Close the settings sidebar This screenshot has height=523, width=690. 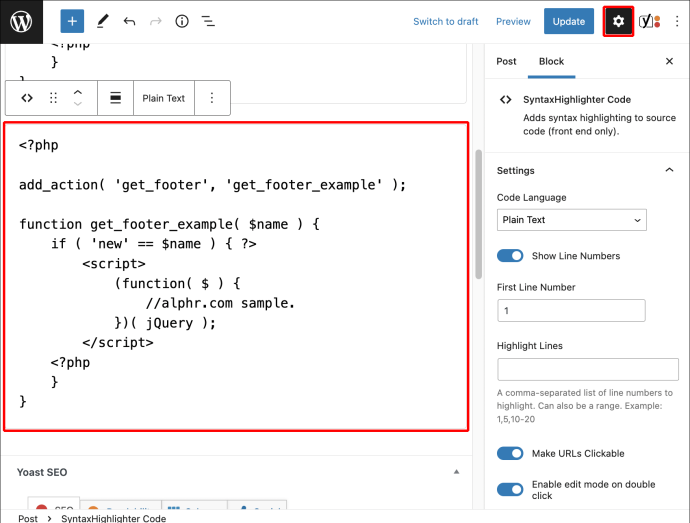tap(669, 61)
